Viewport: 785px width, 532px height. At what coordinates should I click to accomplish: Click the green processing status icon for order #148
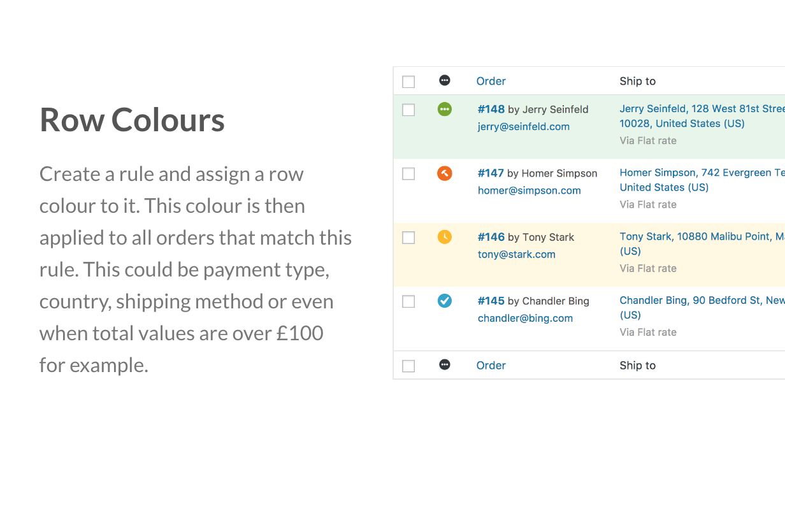445,109
